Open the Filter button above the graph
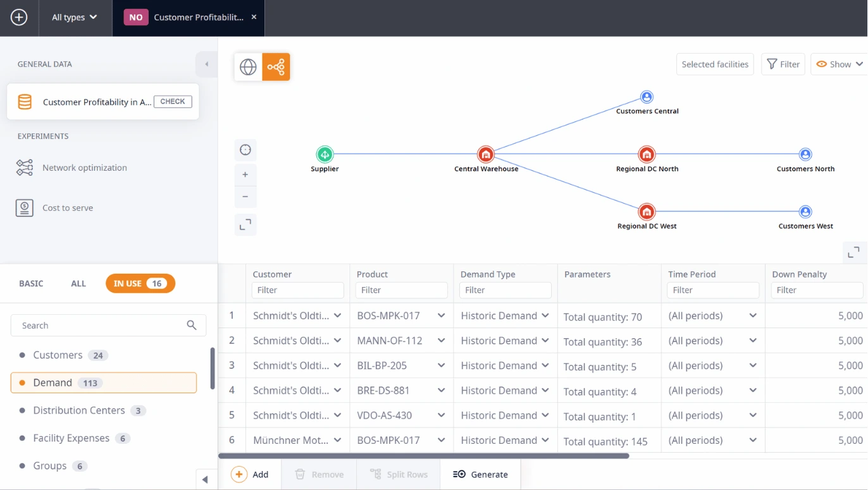Viewport: 868px width, 490px height. coord(783,64)
